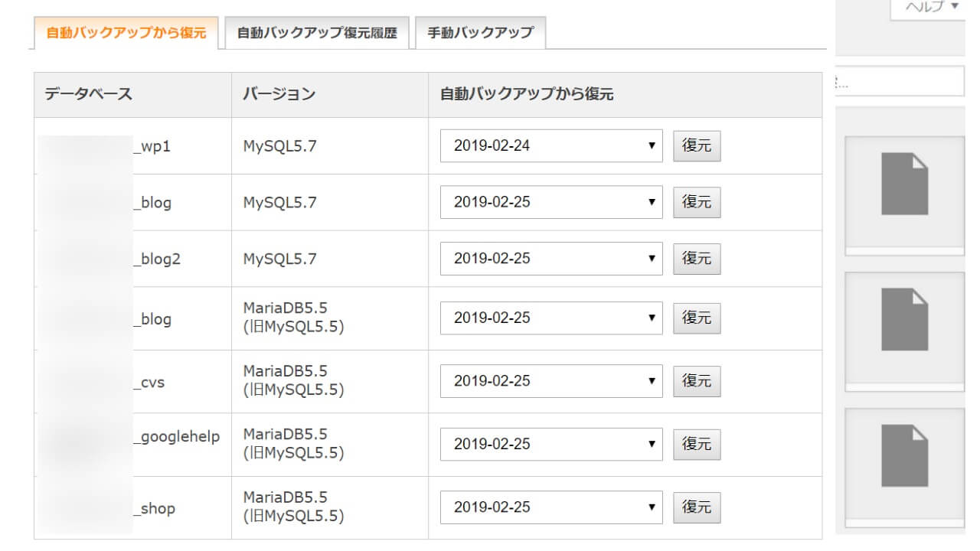The height and width of the screenshot is (551, 980).
Task: Open backup date dropdown for _shop database
Action: click(550, 507)
